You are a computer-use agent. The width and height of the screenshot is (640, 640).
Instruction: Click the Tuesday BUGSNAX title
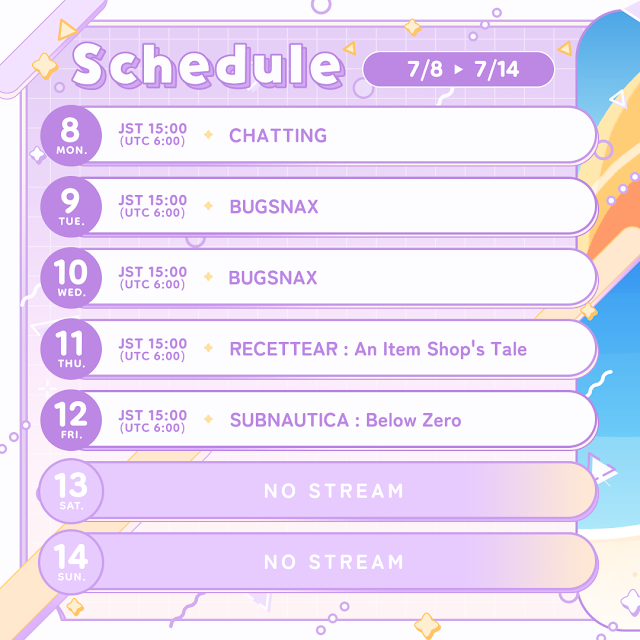[x=274, y=207]
